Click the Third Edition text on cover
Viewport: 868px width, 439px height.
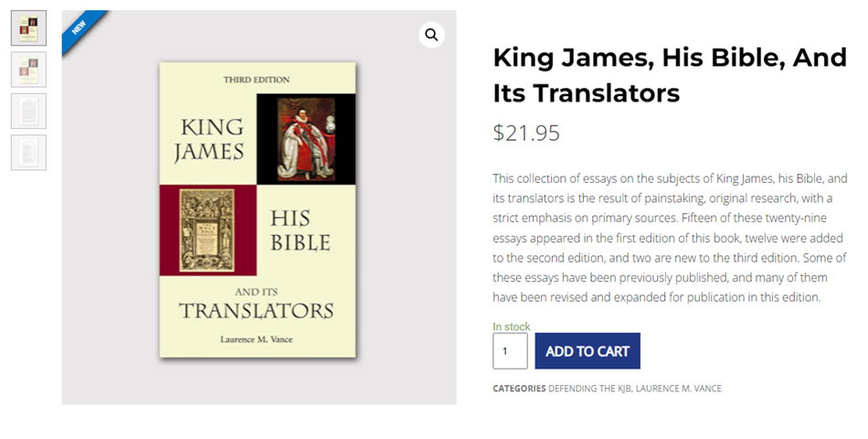pos(257,80)
